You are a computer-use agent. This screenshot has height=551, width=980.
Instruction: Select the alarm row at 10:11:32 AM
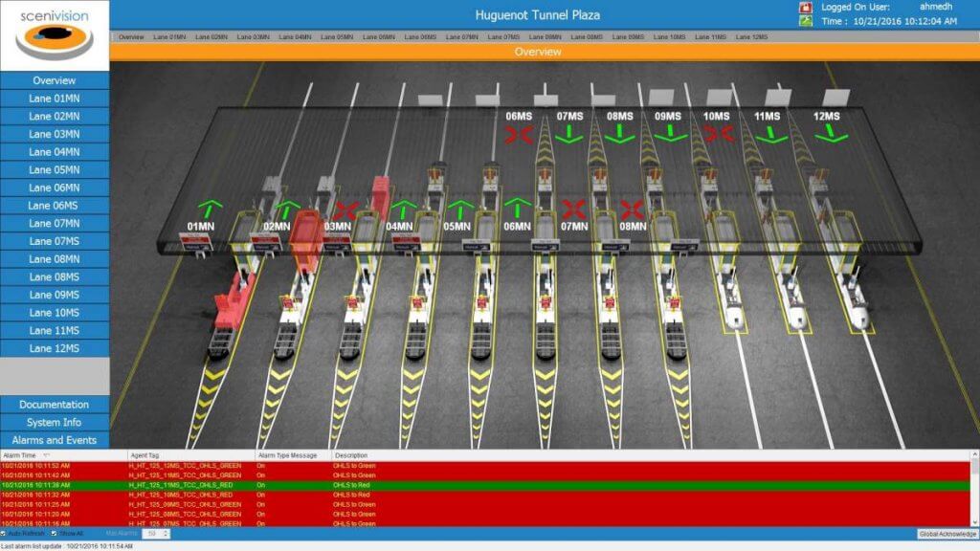click(485, 495)
